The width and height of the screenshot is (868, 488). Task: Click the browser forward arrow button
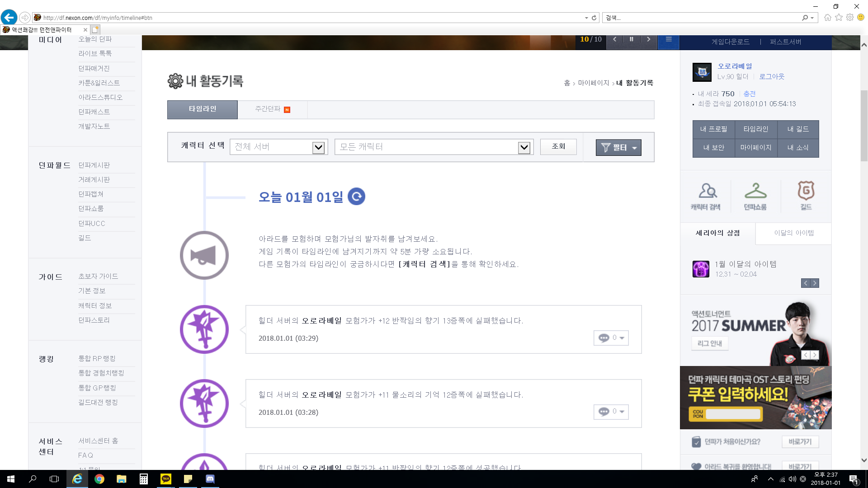point(25,18)
